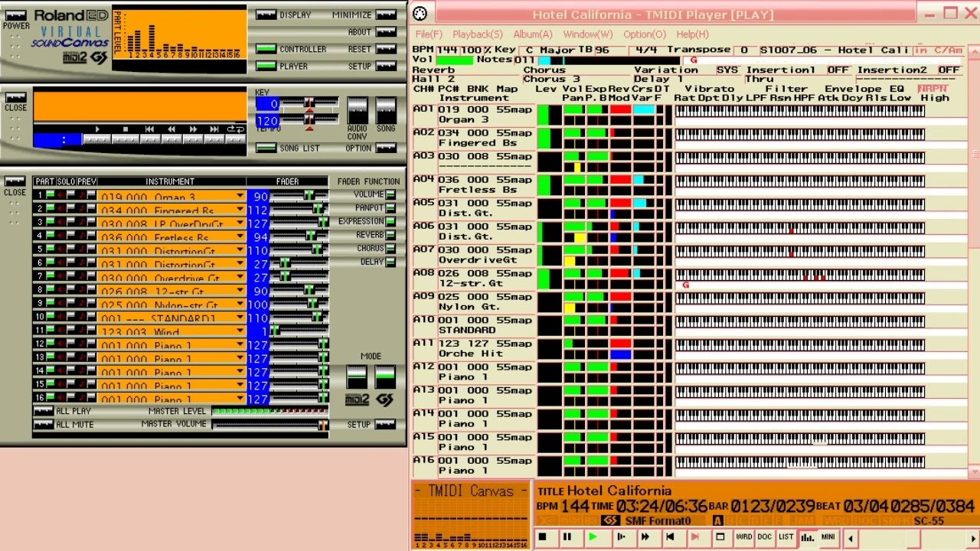Click the ALL MUTE button

pyautogui.click(x=44, y=425)
